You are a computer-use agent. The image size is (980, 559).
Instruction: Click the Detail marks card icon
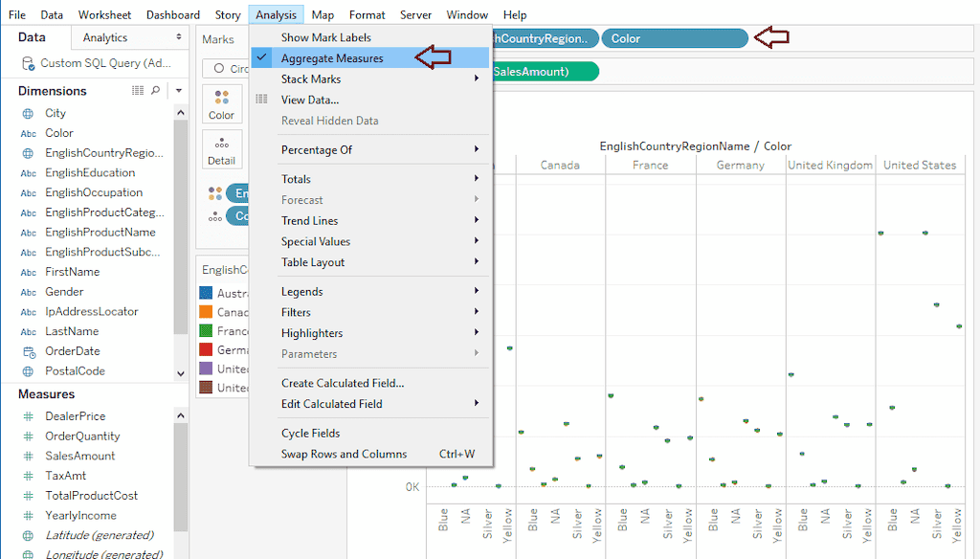coord(221,148)
